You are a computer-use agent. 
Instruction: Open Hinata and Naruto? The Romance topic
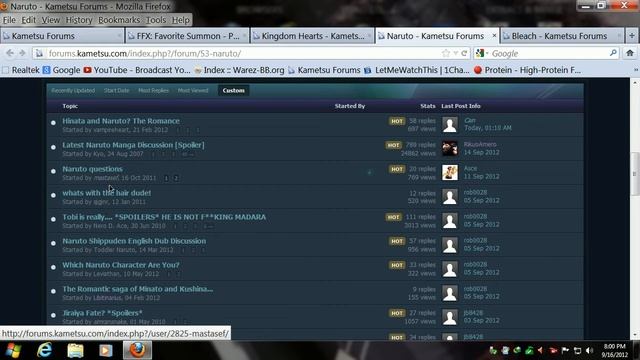click(121, 121)
